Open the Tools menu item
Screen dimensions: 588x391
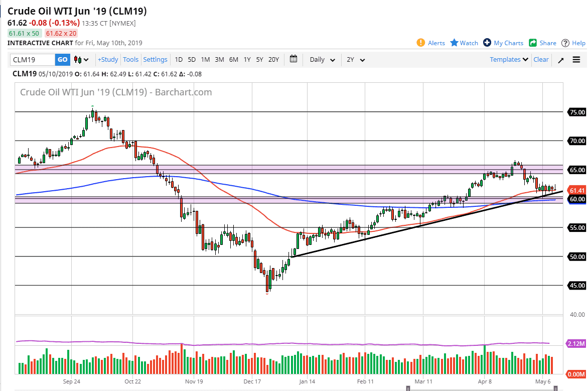point(131,59)
